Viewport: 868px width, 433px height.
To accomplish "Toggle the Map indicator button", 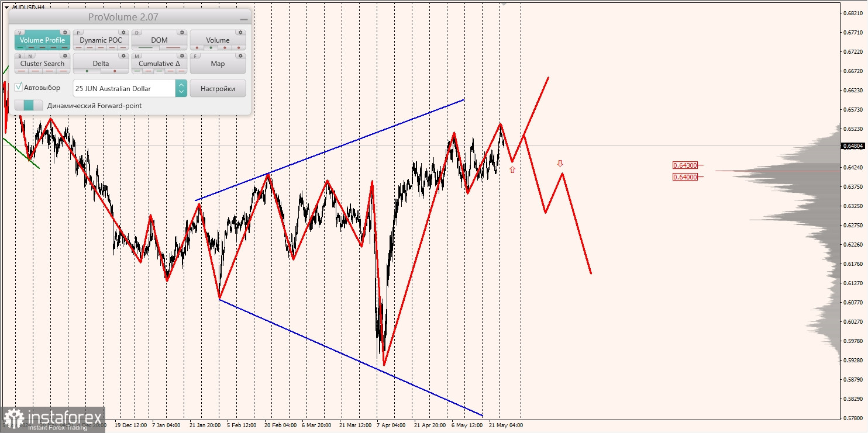I will [x=218, y=63].
